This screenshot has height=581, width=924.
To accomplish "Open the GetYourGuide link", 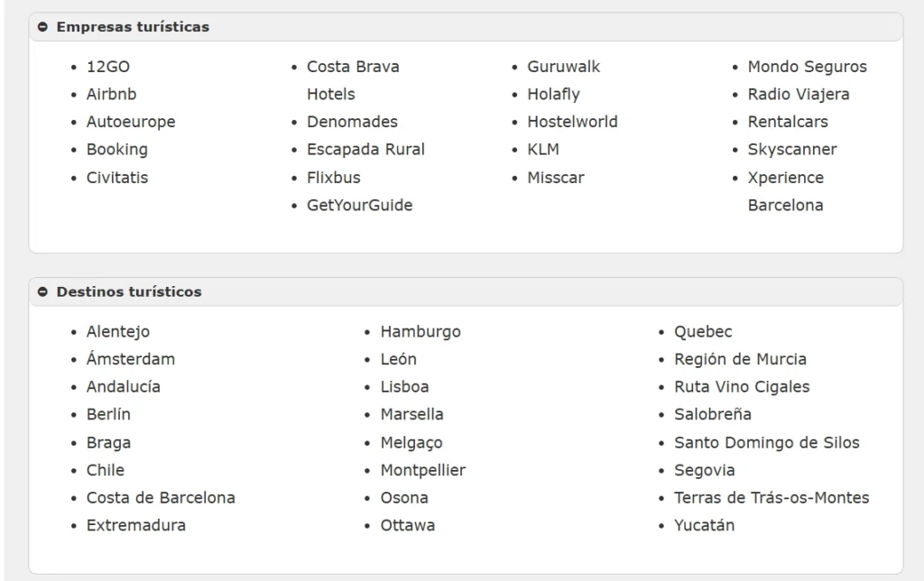I will click(x=359, y=205).
